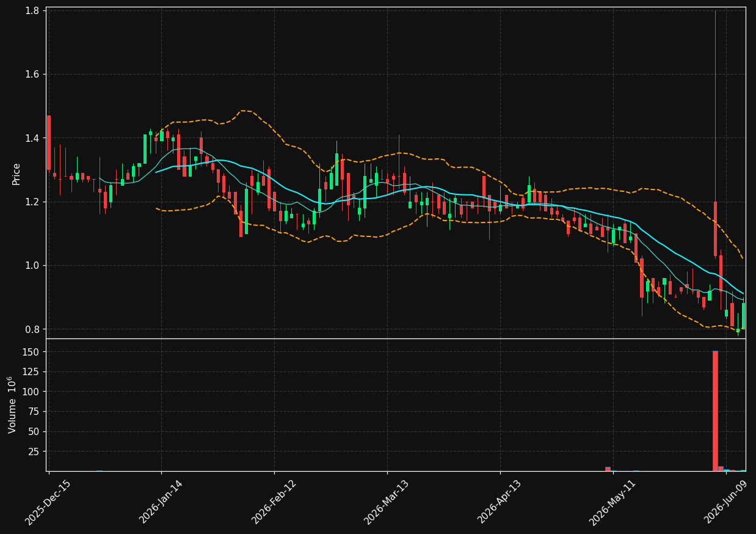Click the 1.4 price axis tick
Screen dimensions: 756x534
(34, 138)
